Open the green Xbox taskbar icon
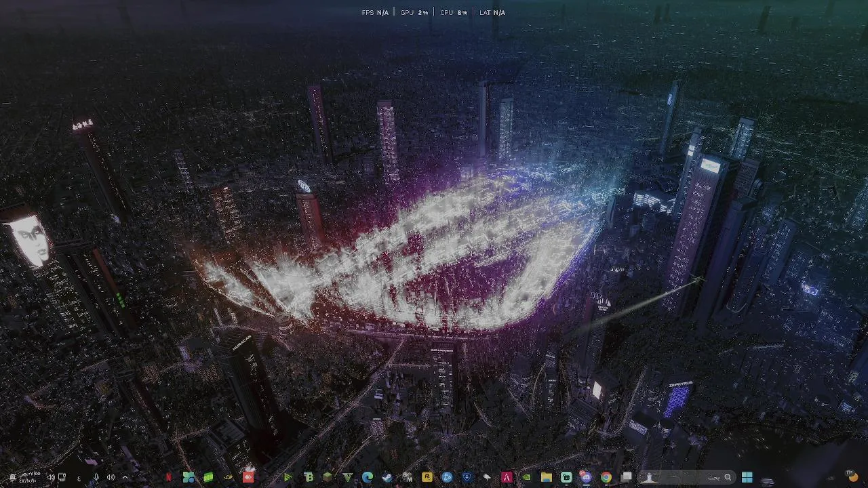The width and height of the screenshot is (868, 488). [208, 477]
